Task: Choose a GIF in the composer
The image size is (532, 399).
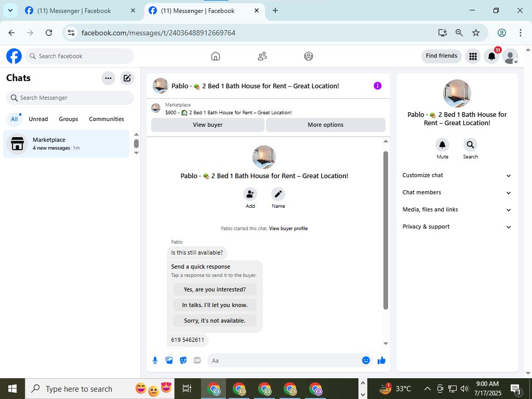Action: point(197,361)
